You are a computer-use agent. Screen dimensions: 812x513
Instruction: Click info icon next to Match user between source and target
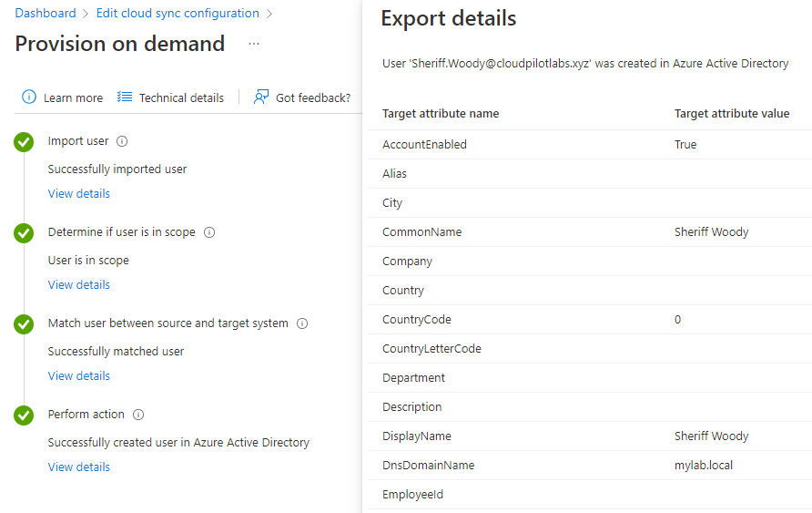(302, 323)
